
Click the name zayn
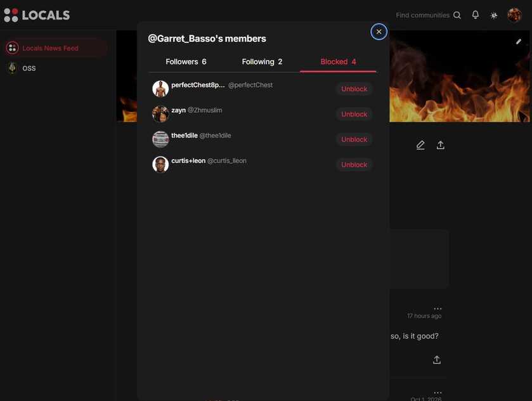178,110
